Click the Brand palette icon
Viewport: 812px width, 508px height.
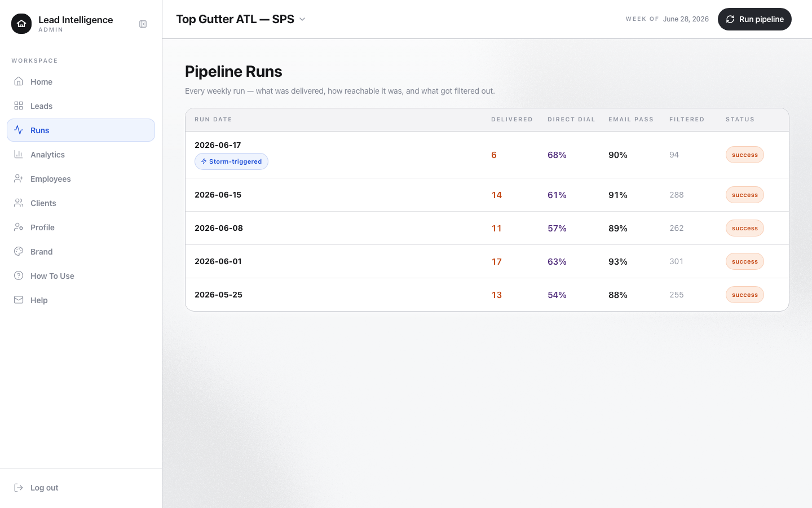pos(19,251)
